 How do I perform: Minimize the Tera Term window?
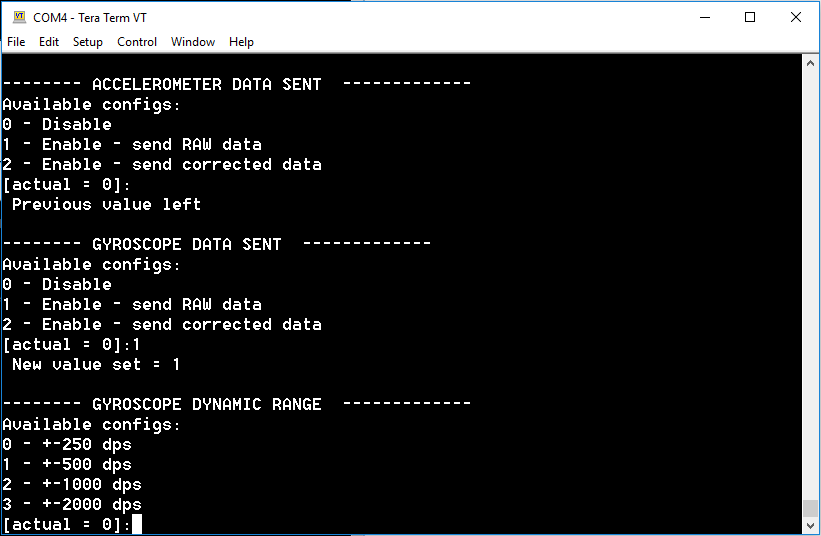pyautogui.click(x=705, y=17)
